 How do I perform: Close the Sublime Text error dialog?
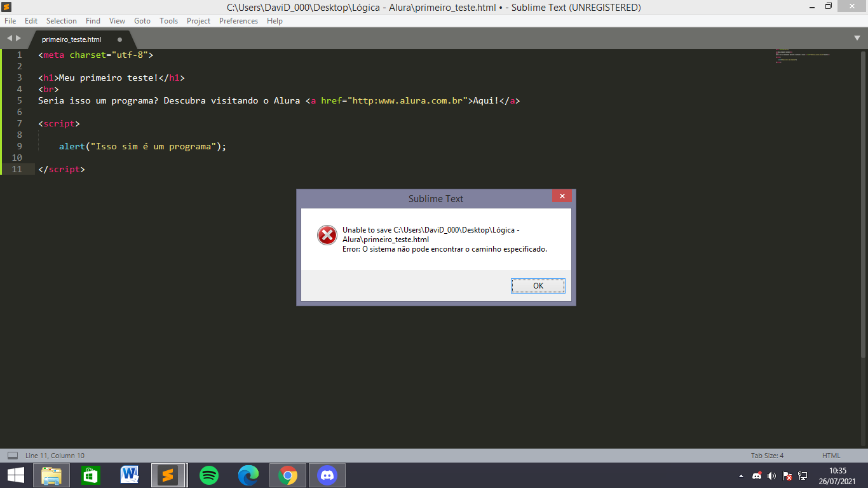click(x=562, y=196)
